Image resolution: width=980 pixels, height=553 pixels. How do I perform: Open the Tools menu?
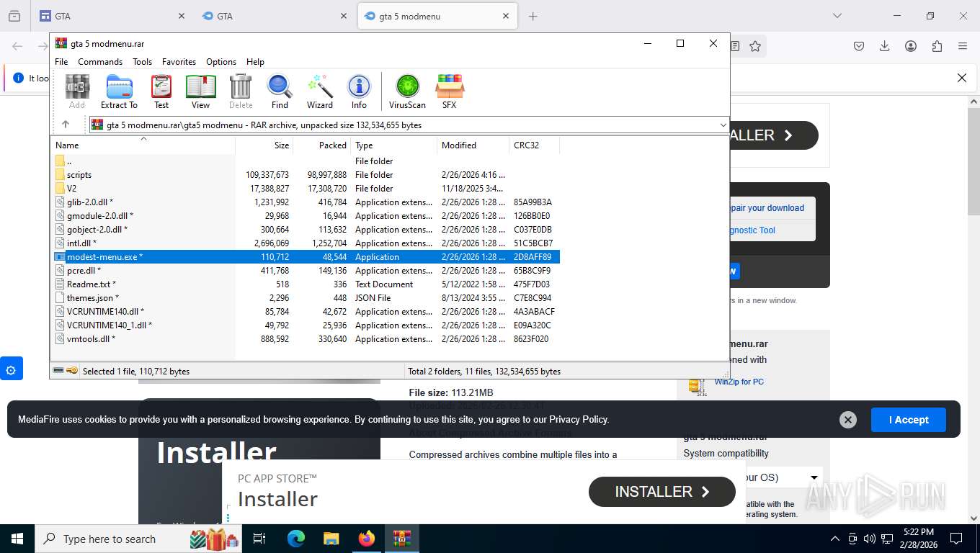click(x=142, y=62)
